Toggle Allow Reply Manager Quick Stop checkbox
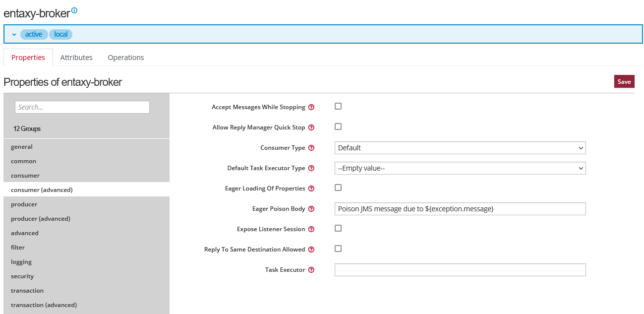 [338, 126]
